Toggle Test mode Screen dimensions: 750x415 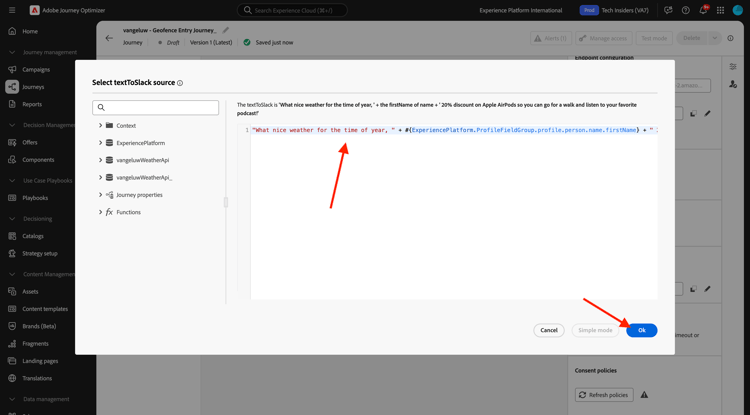pyautogui.click(x=654, y=38)
